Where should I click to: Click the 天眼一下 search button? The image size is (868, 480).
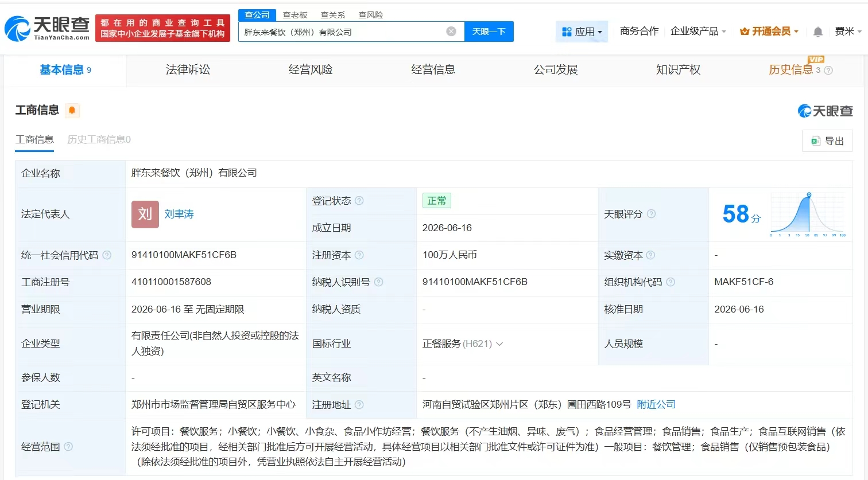click(x=489, y=32)
